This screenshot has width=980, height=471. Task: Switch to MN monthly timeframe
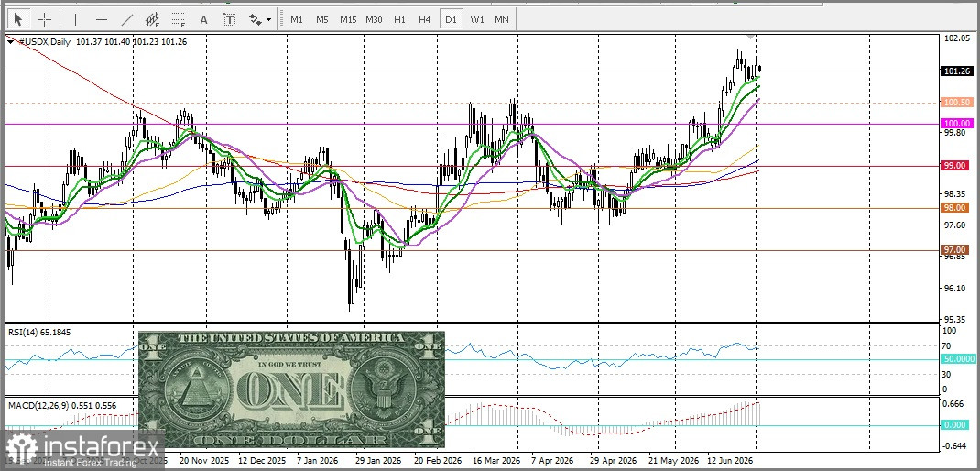pos(501,19)
